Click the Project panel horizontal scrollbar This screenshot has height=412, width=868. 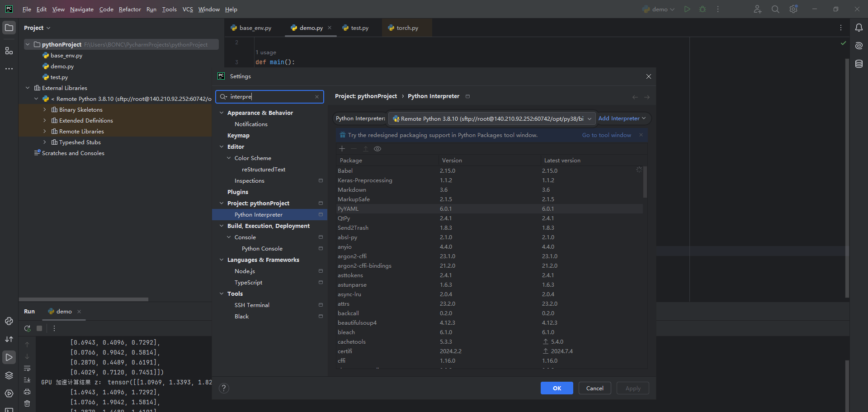pyautogui.click(x=84, y=299)
